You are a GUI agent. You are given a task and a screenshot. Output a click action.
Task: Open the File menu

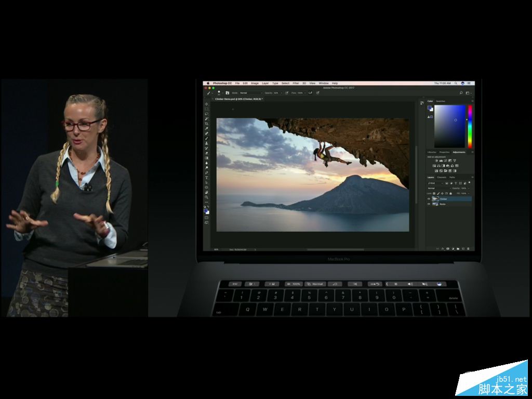[x=237, y=83]
